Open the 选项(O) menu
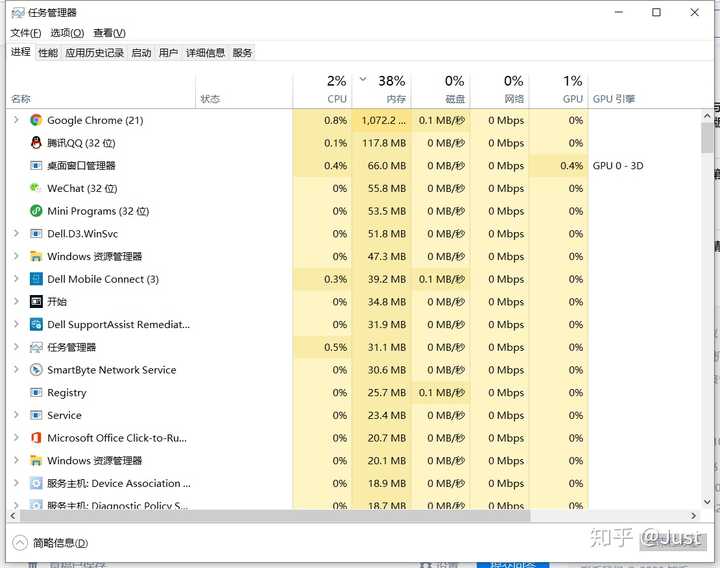The image size is (720, 568). (x=67, y=33)
